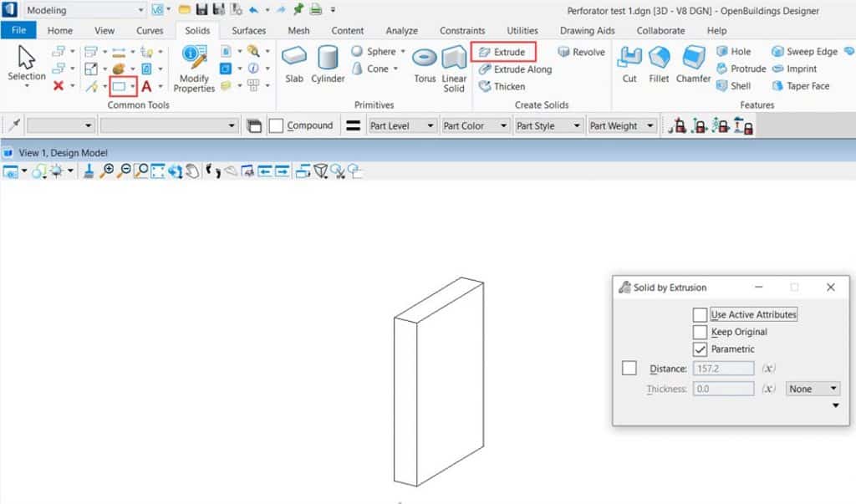This screenshot has height=504, width=856.
Task: Check the Keep Original option
Action: pos(701,332)
